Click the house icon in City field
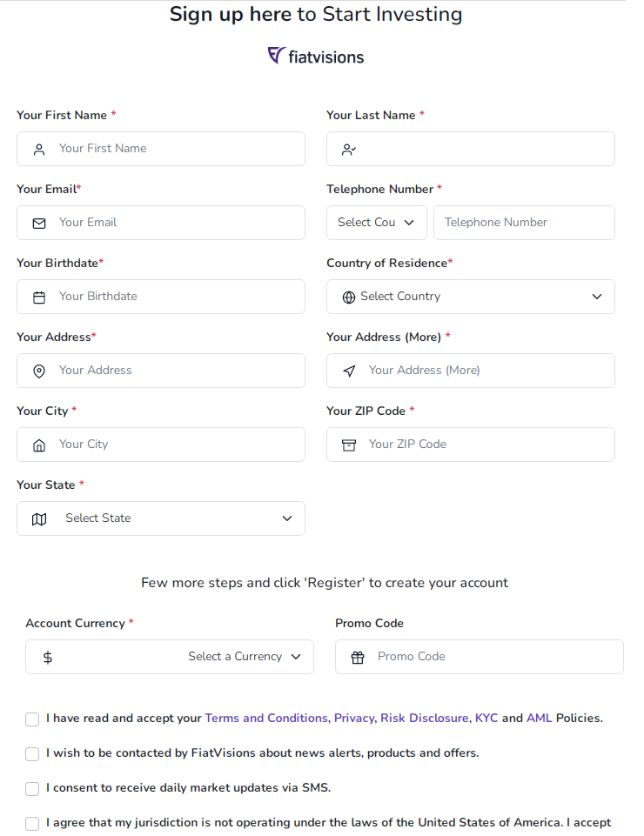This screenshot has width=644, height=836. (39, 445)
